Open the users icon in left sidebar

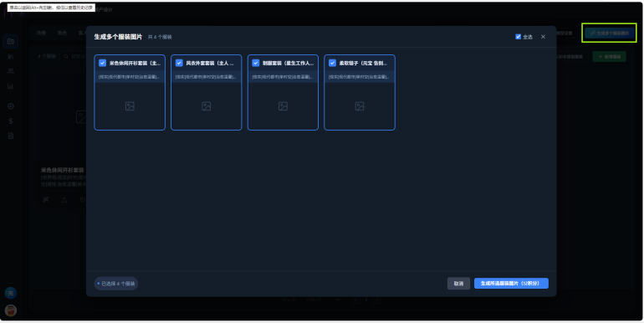coord(11,71)
